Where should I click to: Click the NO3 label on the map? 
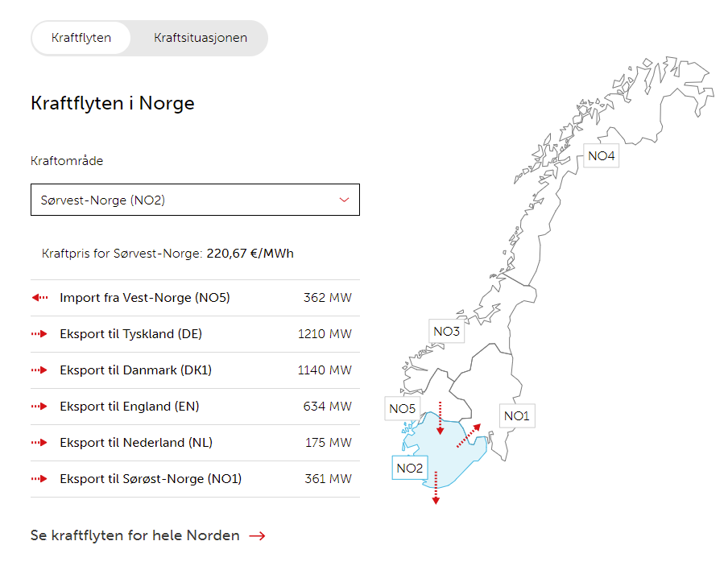[x=446, y=330]
